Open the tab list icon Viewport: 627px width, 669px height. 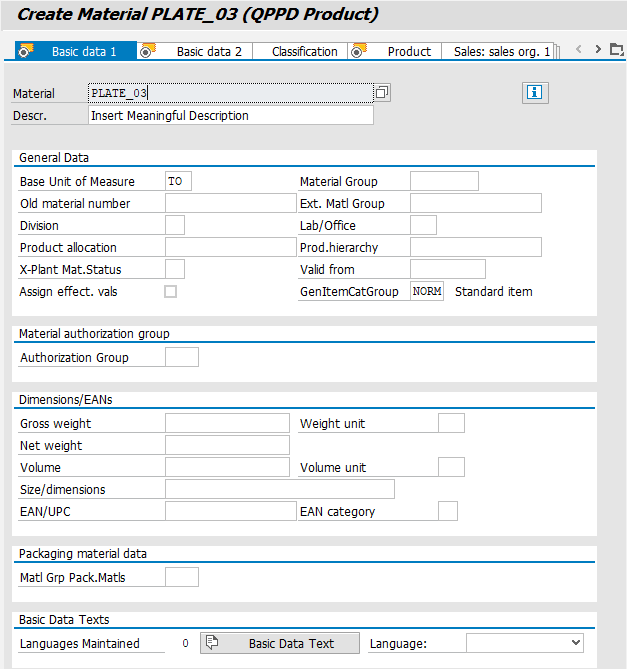tap(616, 50)
